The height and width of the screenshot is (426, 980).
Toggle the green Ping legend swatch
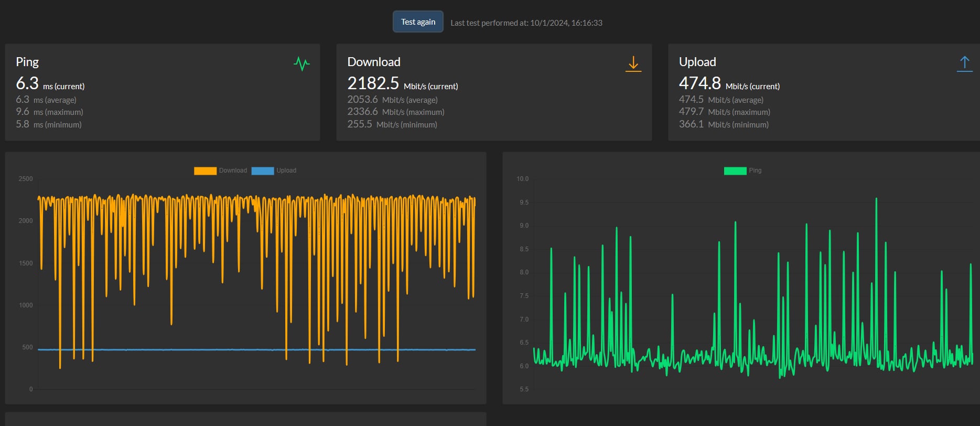tap(735, 171)
